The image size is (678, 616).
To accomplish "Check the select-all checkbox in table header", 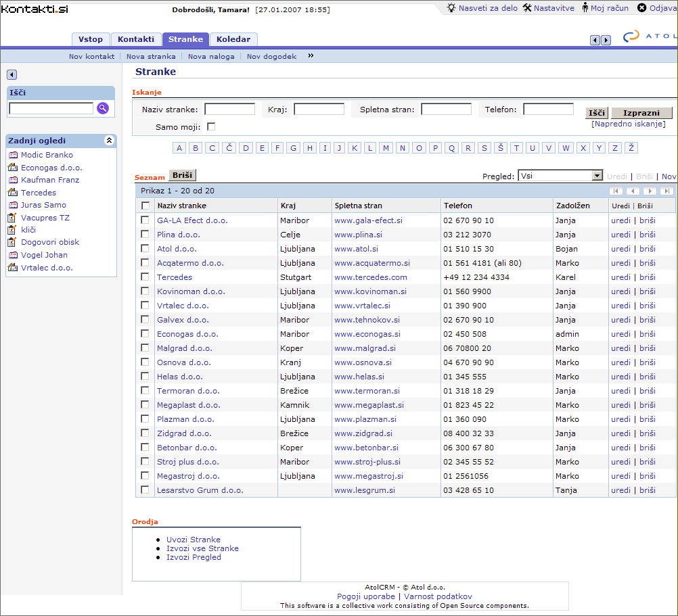I will point(145,206).
